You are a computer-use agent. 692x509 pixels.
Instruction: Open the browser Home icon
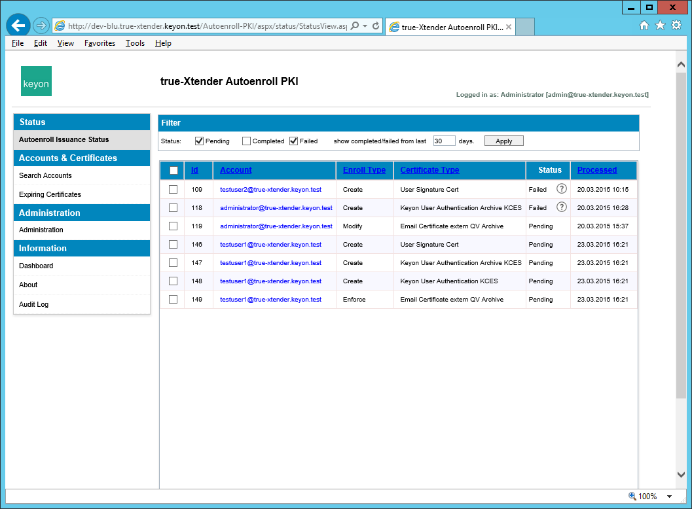pos(644,25)
